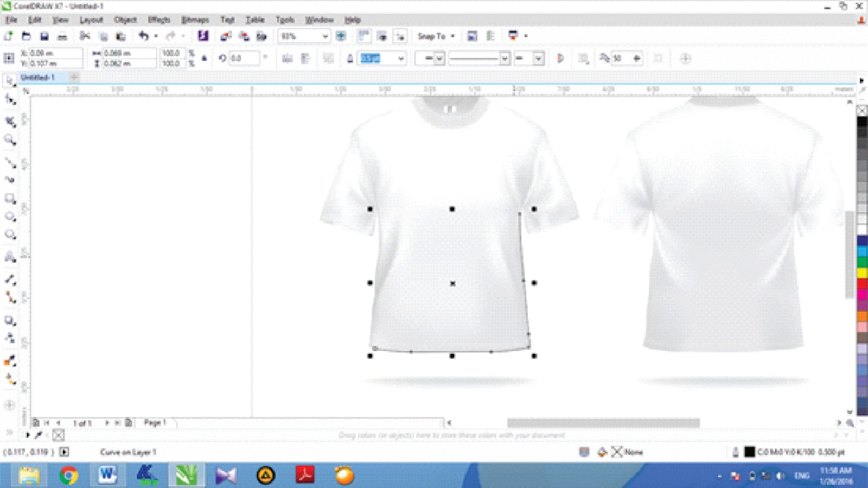The height and width of the screenshot is (488, 868).
Task: Select the Parallel Dimension tool
Action: click(x=10, y=279)
